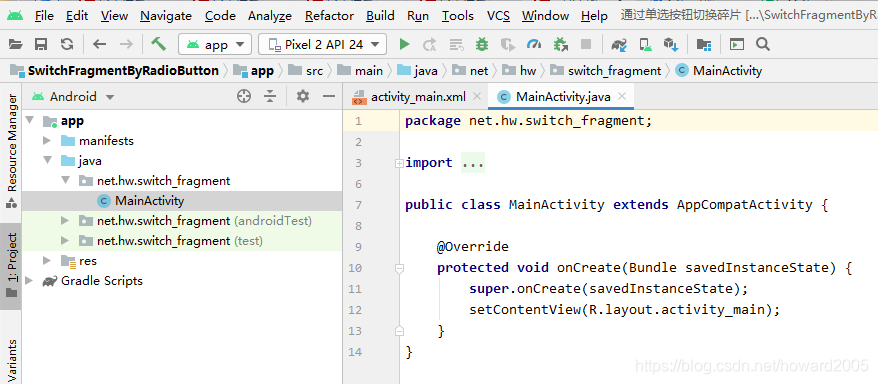Screen dimensions: 878x384
Task: Open the Pixel 2 API 24 device dropdown
Action: click(323, 44)
